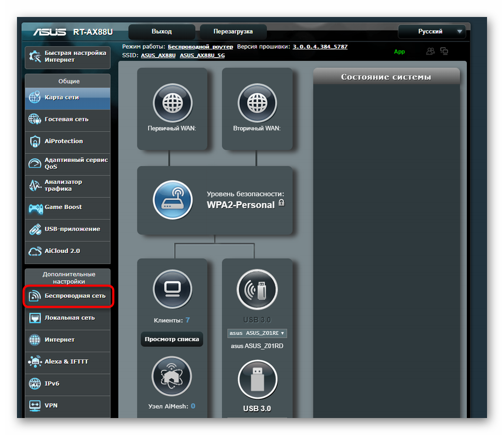Open the firmware version 3.0.0.4.384_5787 link
Image resolution: width=504 pixels, height=435 pixels.
320,47
